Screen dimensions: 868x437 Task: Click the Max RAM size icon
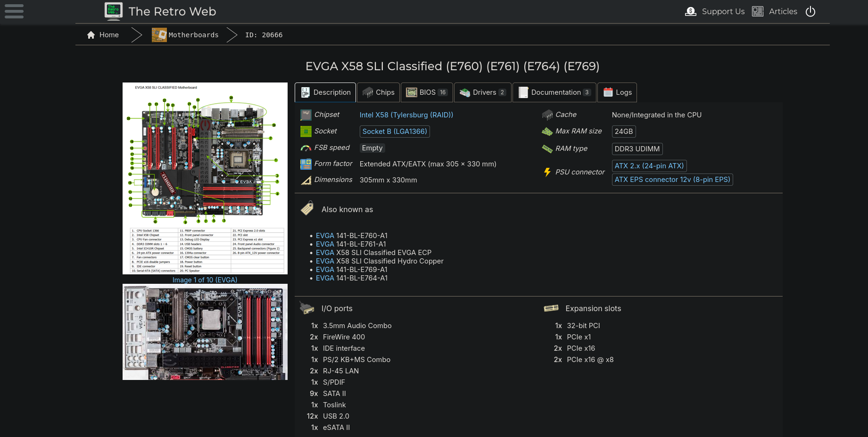(x=547, y=132)
